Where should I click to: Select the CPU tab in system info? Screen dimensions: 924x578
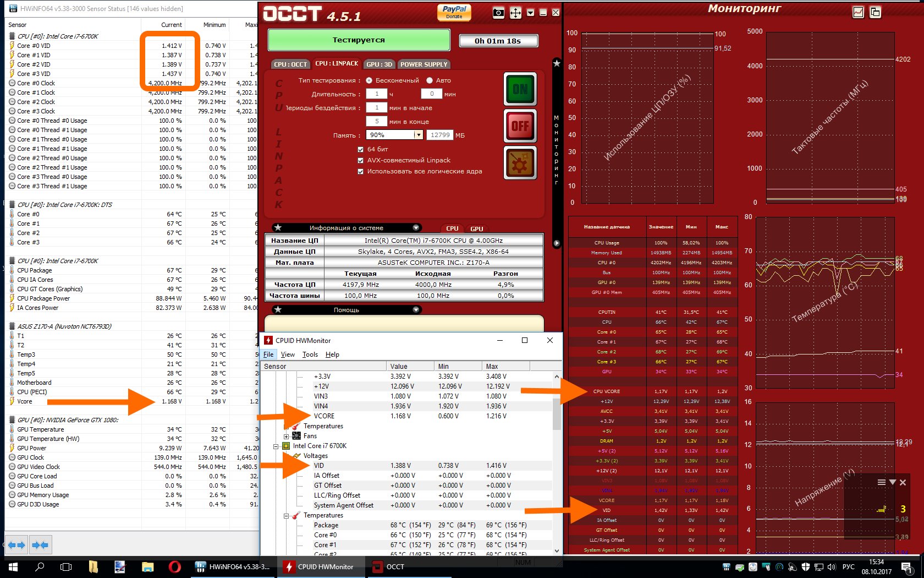coord(452,228)
